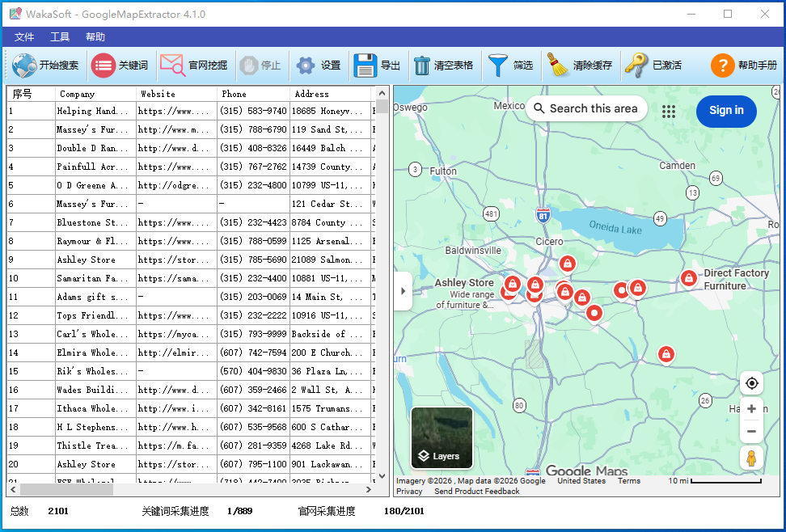The image size is (786, 532).
Task: Open the 工具 menu
Action: pyautogui.click(x=60, y=37)
